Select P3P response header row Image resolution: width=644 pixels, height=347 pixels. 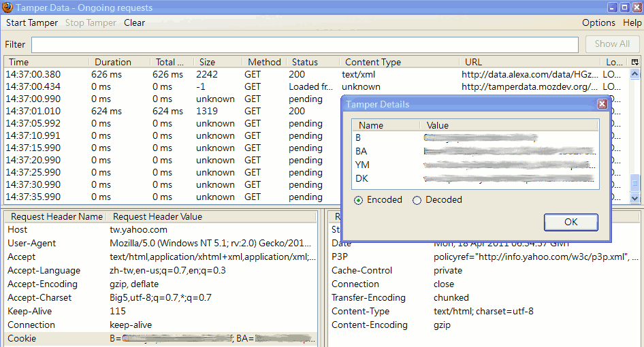pos(485,257)
